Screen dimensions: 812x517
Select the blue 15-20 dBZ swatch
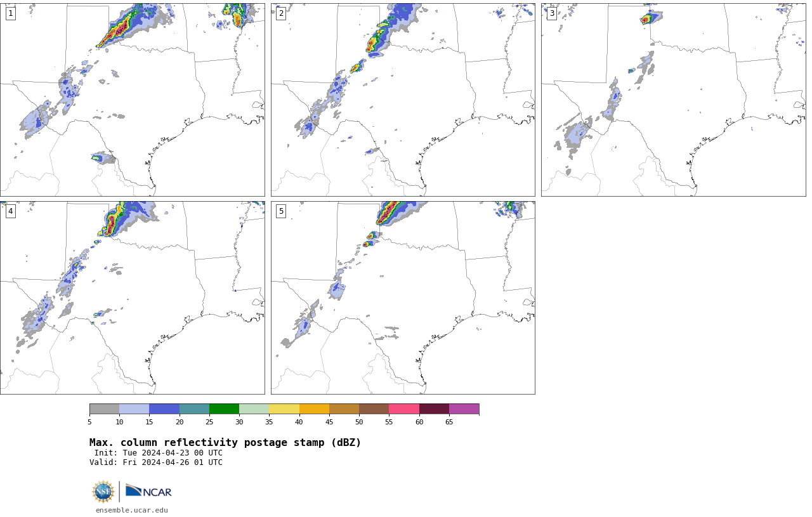[164, 409]
